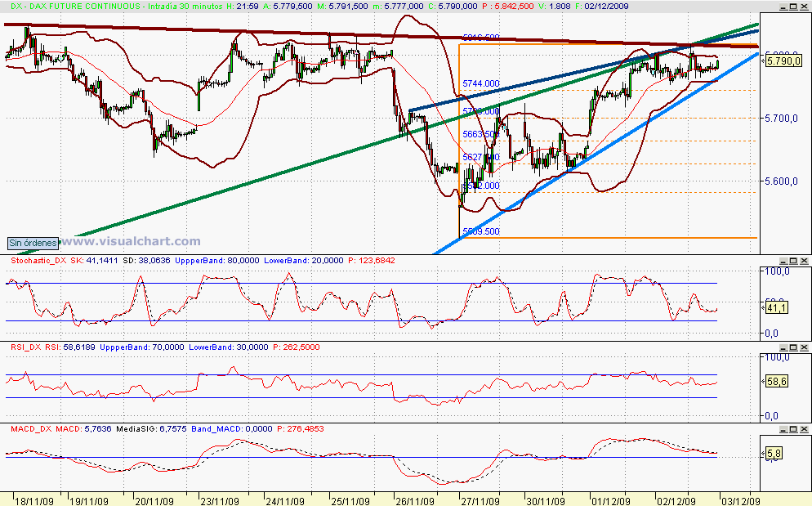The height and width of the screenshot is (506, 812).
Task: Minimize the Stochastic_DX indicator panel
Action: click(x=783, y=262)
